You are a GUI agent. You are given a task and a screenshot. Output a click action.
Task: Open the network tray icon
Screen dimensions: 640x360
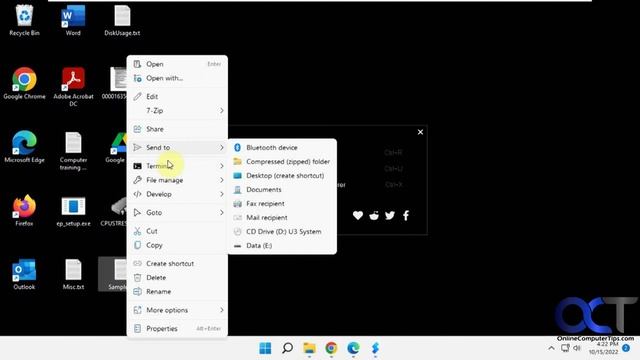point(565,348)
